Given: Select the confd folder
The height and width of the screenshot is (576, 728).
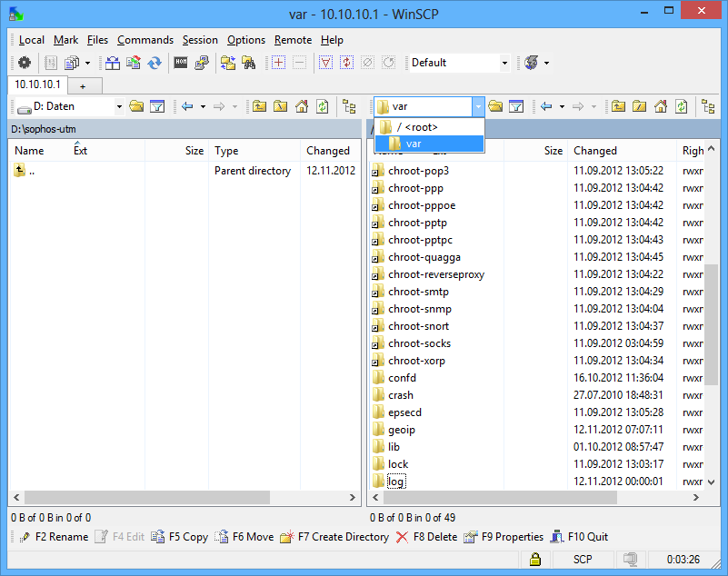Looking at the screenshot, I should pos(402,378).
